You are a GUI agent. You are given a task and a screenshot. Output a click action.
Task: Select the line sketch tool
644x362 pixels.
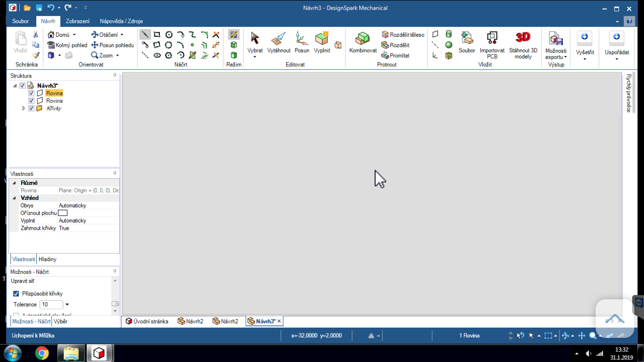145,35
